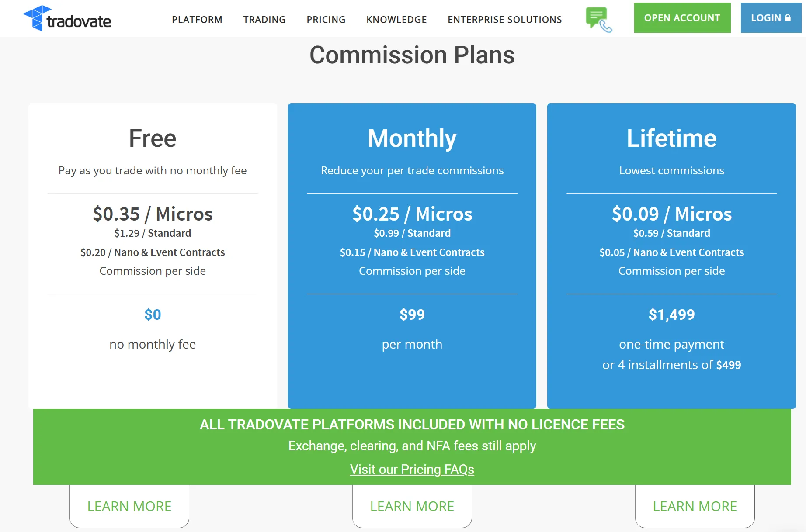Image resolution: width=806 pixels, height=532 pixels.
Task: Click the $0.99 / Standard rate
Action: (412, 233)
